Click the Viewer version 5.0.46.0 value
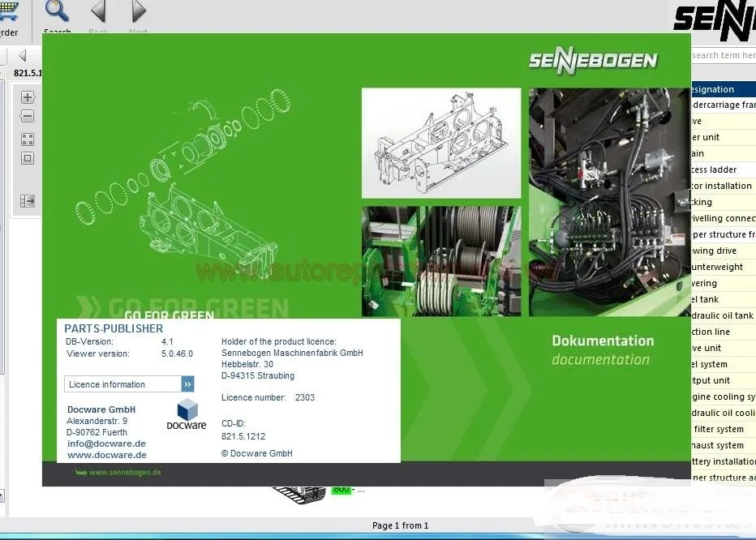The height and width of the screenshot is (540, 756). point(177,354)
